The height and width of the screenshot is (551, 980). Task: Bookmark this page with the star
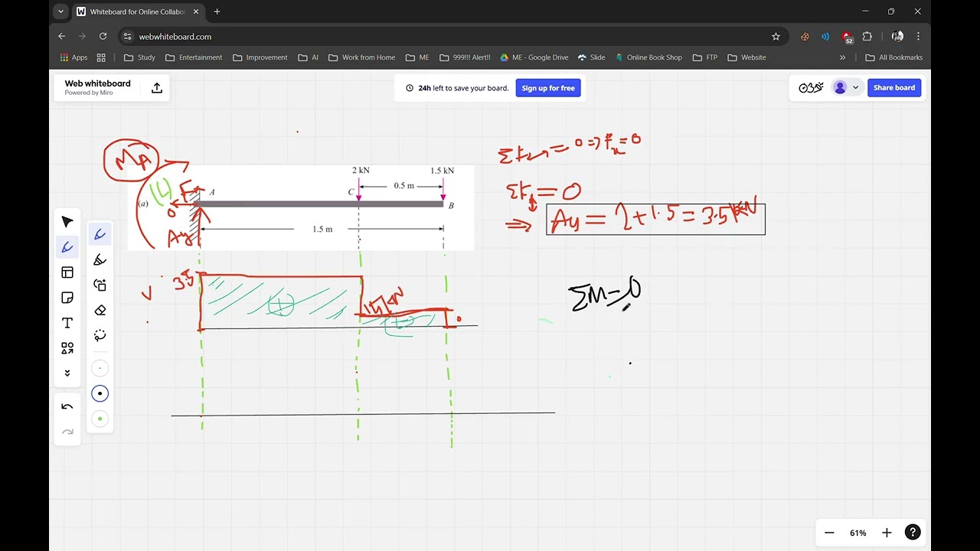pos(776,37)
